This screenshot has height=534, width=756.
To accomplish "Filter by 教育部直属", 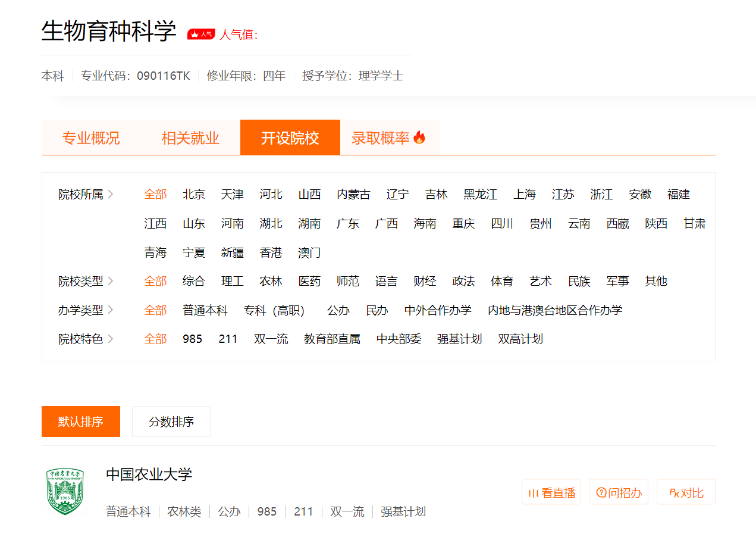I will 332,339.
